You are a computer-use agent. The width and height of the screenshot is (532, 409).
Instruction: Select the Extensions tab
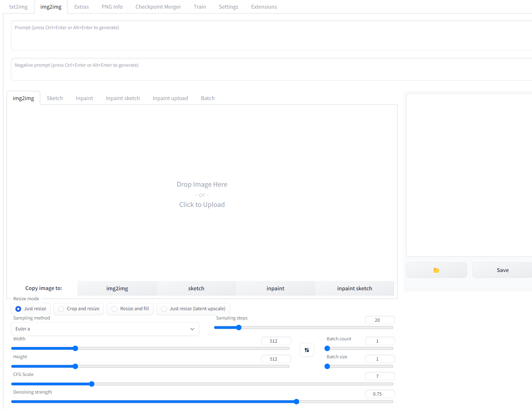tap(263, 6)
